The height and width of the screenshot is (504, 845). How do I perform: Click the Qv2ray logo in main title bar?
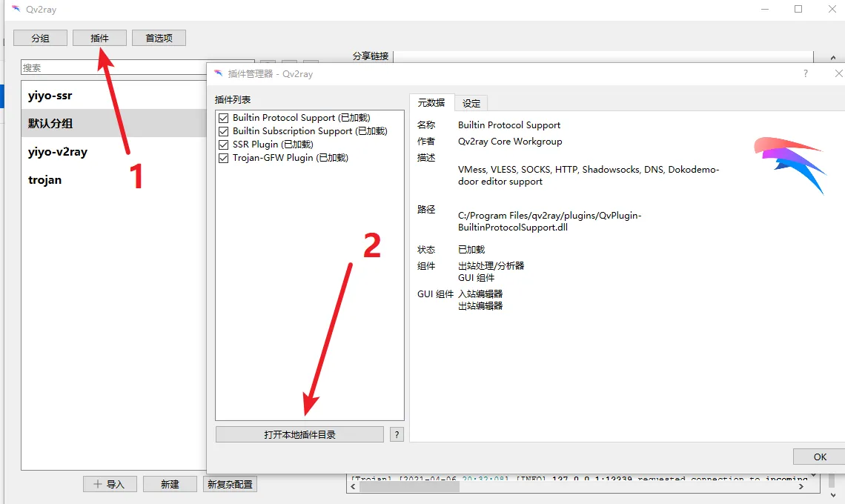pos(16,10)
